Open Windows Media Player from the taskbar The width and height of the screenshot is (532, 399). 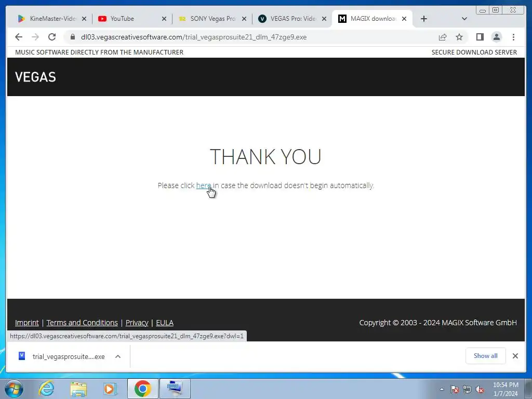[110, 389]
